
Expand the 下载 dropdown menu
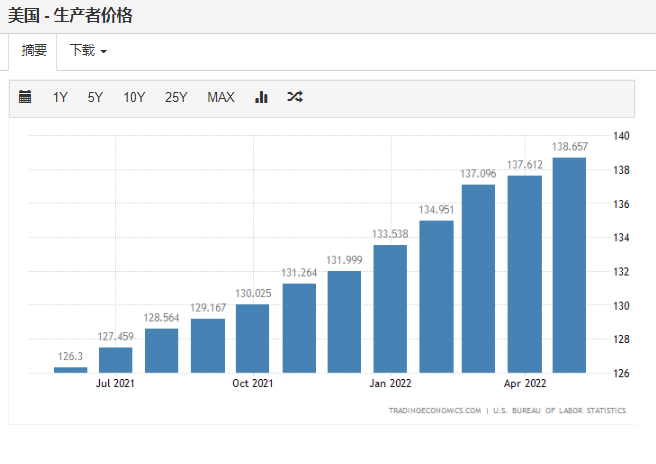coord(88,51)
